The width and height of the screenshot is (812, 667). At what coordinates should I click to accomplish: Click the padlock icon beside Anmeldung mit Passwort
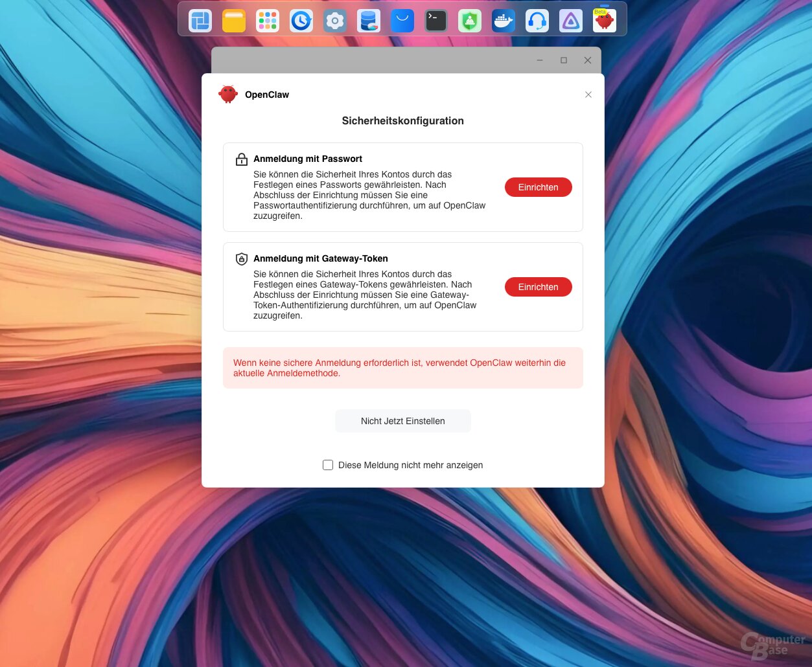pyautogui.click(x=242, y=159)
